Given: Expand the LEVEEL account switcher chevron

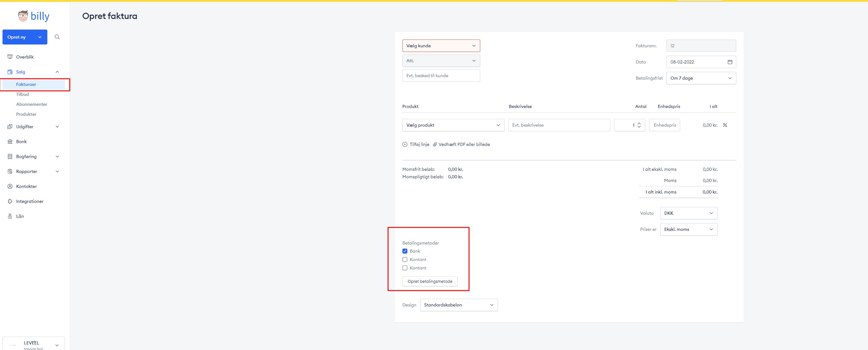Looking at the screenshot, I should tap(57, 345).
